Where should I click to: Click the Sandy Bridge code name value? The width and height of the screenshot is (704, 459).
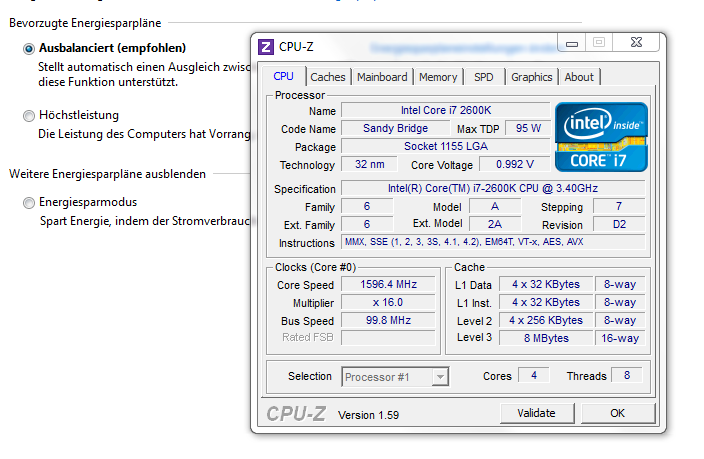pos(396,128)
